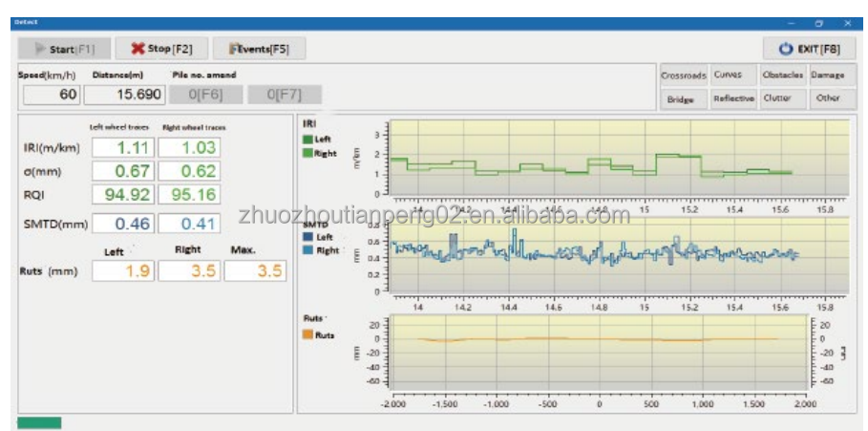This screenshot has height=431, width=868.
Task: Click the Start [F1] button
Action: pos(64,49)
